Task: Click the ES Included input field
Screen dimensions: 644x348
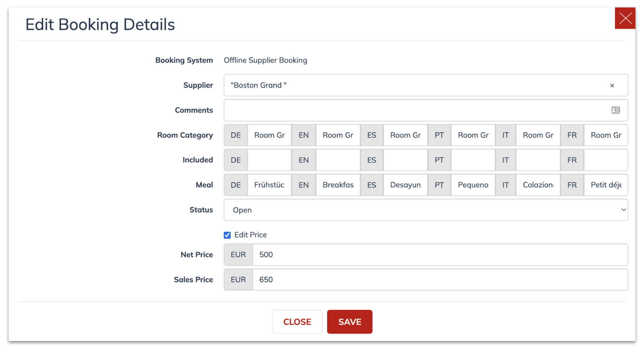Action: 405,160
